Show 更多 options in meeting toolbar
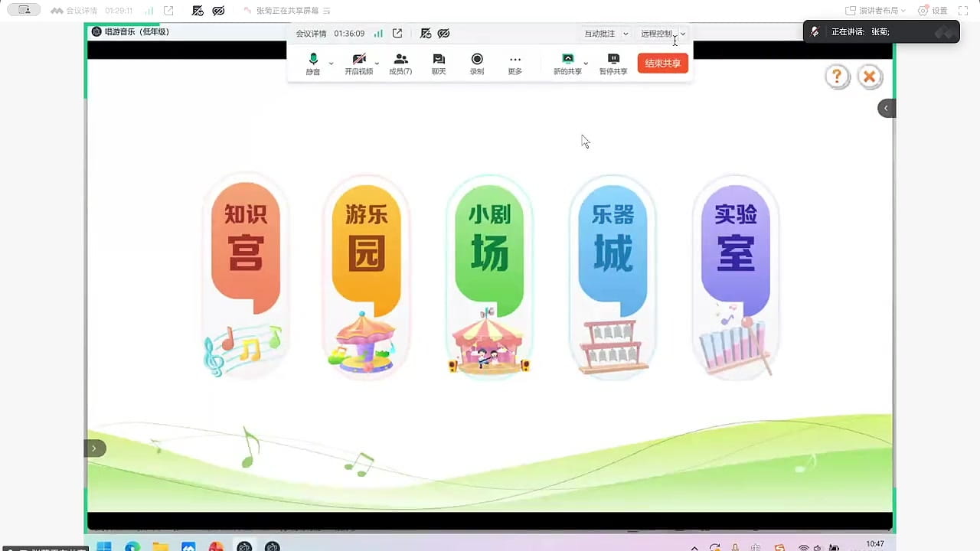This screenshot has height=551, width=980. (x=515, y=64)
